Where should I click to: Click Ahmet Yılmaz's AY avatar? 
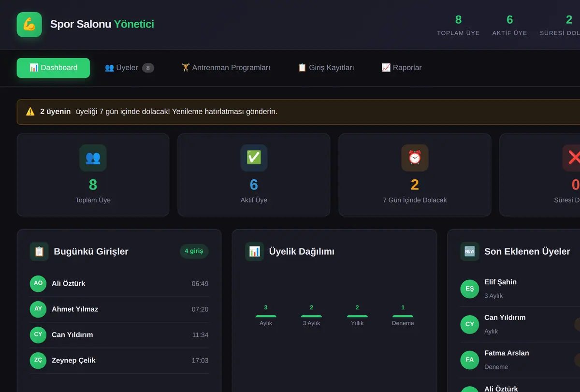pyautogui.click(x=38, y=309)
